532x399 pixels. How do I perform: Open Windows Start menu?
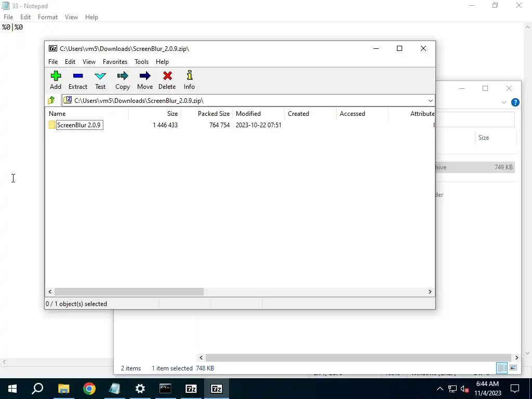(12, 389)
